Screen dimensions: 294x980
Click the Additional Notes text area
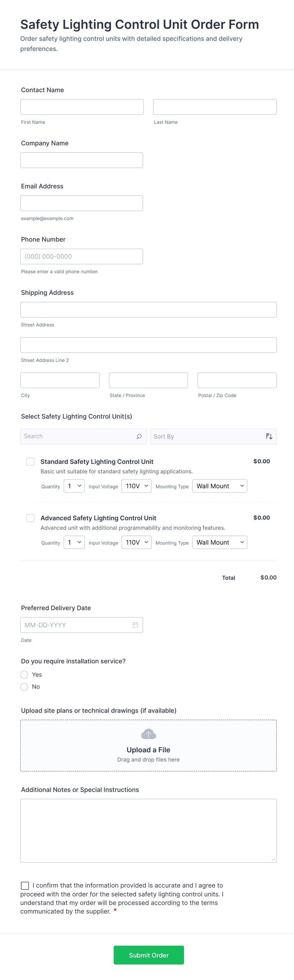[148, 830]
